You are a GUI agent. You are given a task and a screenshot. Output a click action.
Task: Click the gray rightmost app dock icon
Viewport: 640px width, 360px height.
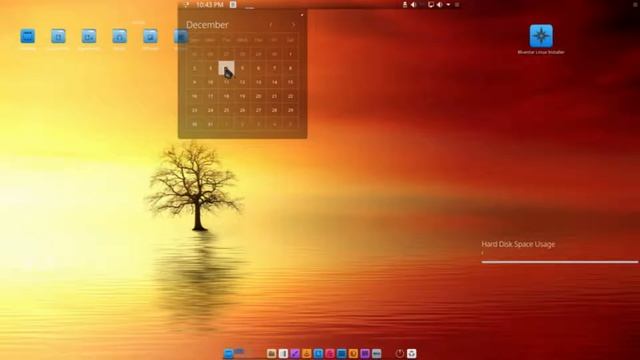pyautogui.click(x=377, y=353)
